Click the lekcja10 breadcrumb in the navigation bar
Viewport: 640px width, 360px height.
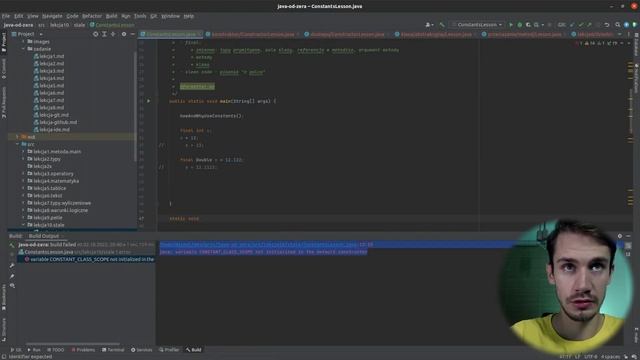tap(60, 25)
